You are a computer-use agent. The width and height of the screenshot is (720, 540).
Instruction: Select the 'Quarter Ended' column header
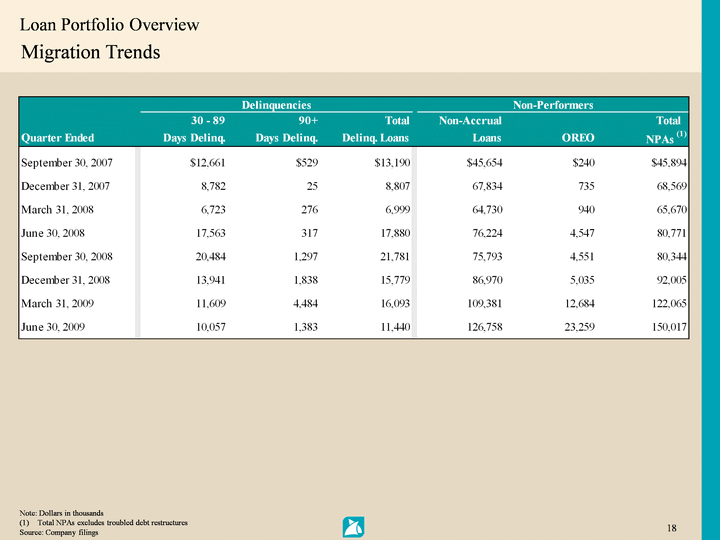[57, 137]
